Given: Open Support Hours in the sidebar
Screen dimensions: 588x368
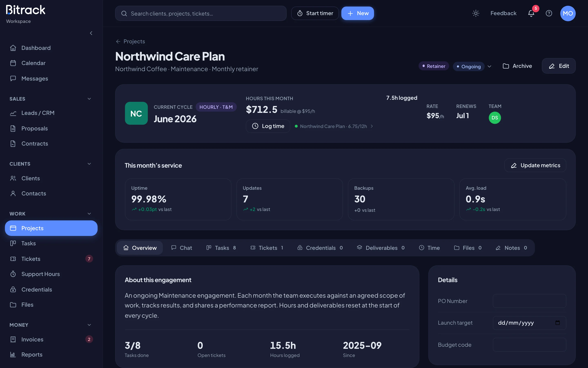Looking at the screenshot, I should [x=51, y=274].
